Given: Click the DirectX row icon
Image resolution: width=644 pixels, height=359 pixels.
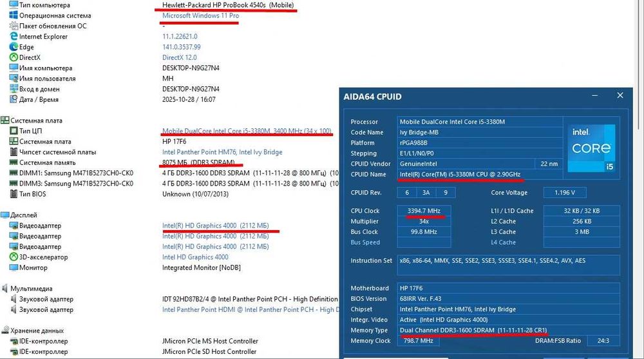Looking at the screenshot, I should tap(14, 57).
